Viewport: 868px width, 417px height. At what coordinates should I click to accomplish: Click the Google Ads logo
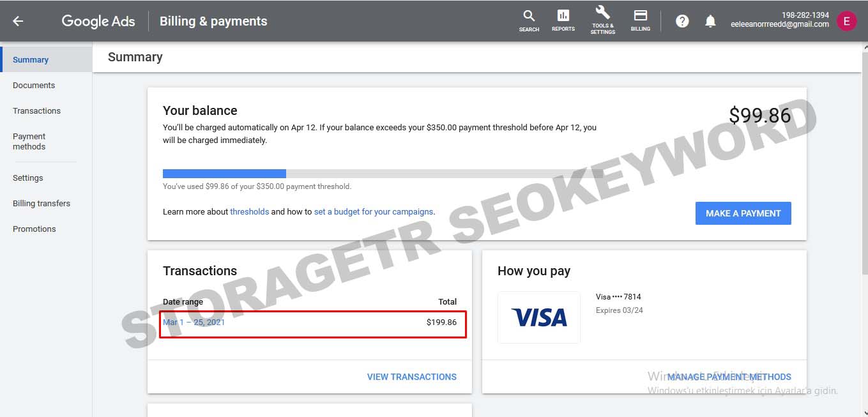[98, 21]
